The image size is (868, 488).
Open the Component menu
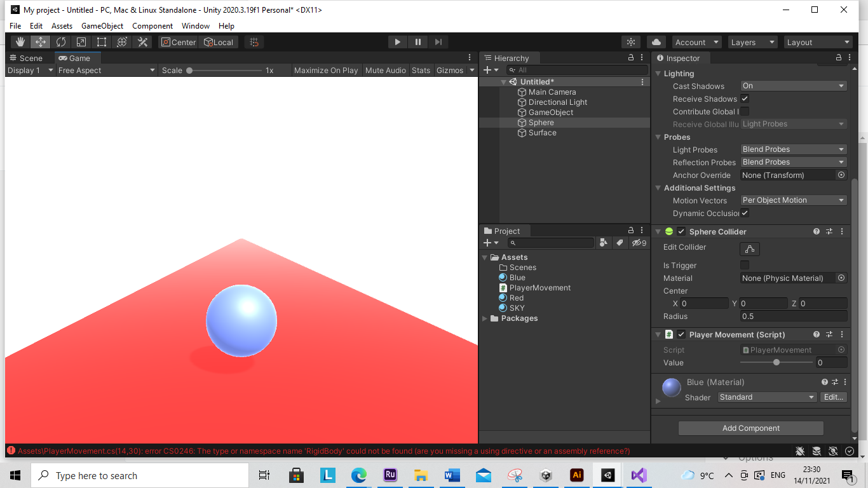click(x=153, y=26)
